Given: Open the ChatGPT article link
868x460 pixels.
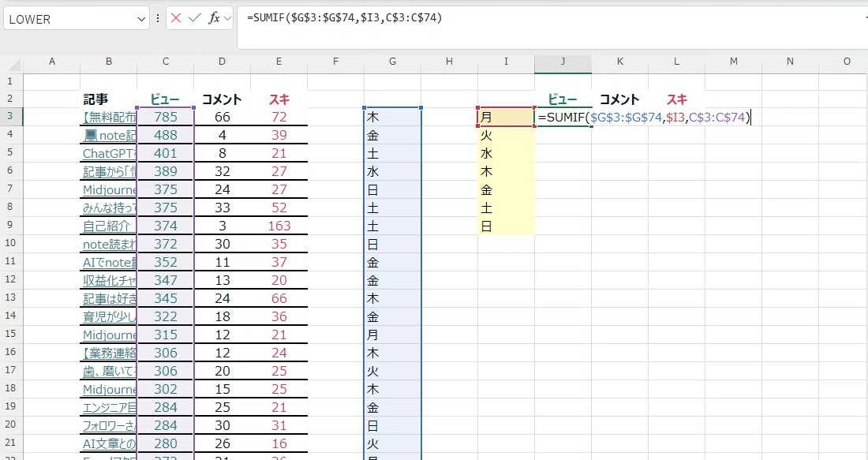Looking at the screenshot, I should pyautogui.click(x=109, y=153).
